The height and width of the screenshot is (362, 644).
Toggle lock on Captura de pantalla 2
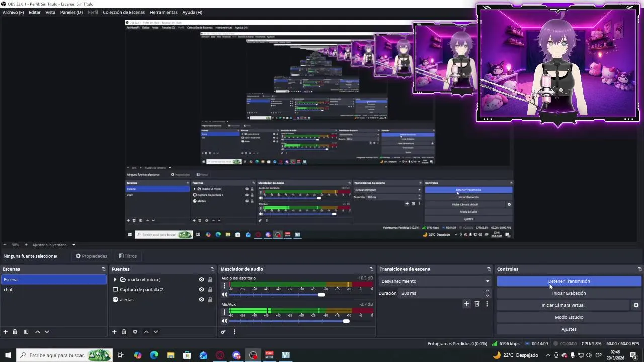tap(210, 290)
